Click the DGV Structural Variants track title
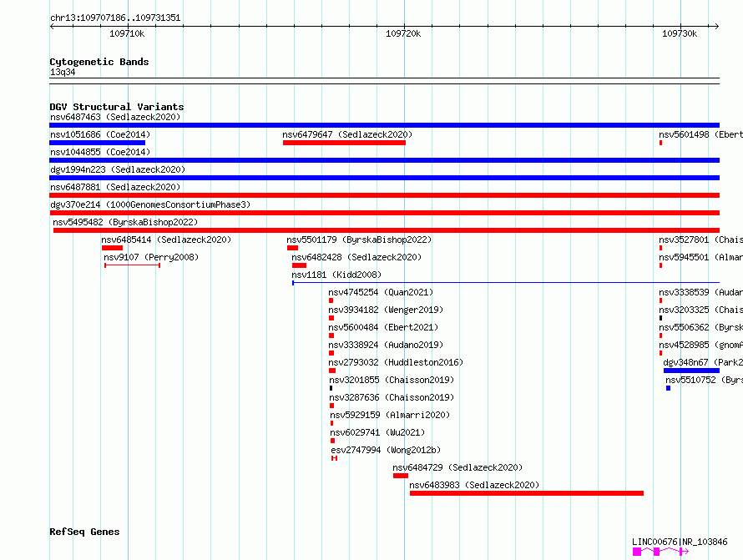 tap(117, 107)
